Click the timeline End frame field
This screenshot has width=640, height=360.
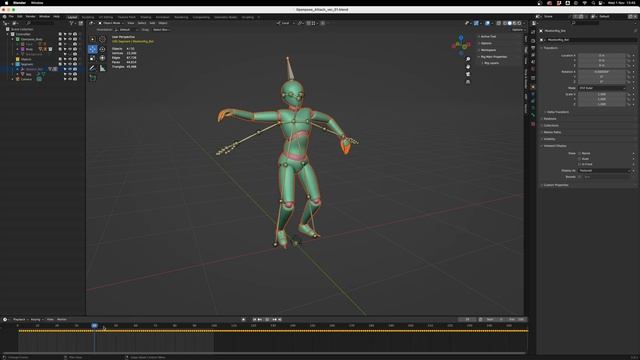(x=518, y=320)
